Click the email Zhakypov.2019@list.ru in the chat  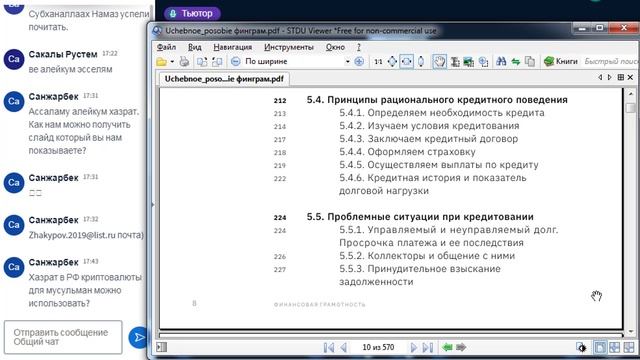(x=72, y=235)
